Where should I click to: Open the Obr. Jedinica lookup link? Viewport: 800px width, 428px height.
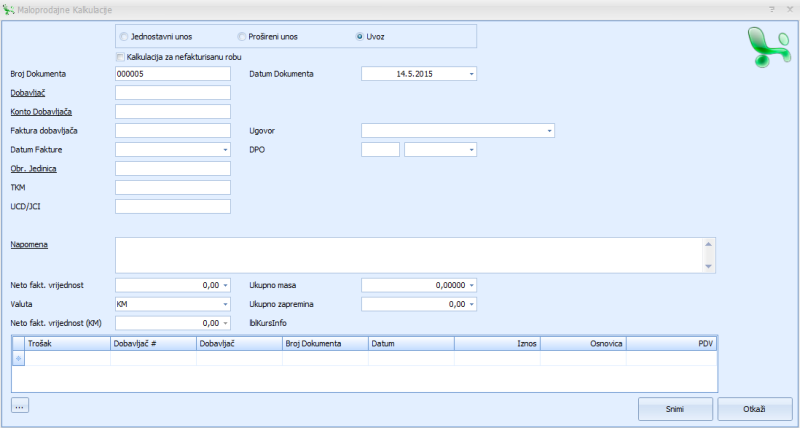33,169
